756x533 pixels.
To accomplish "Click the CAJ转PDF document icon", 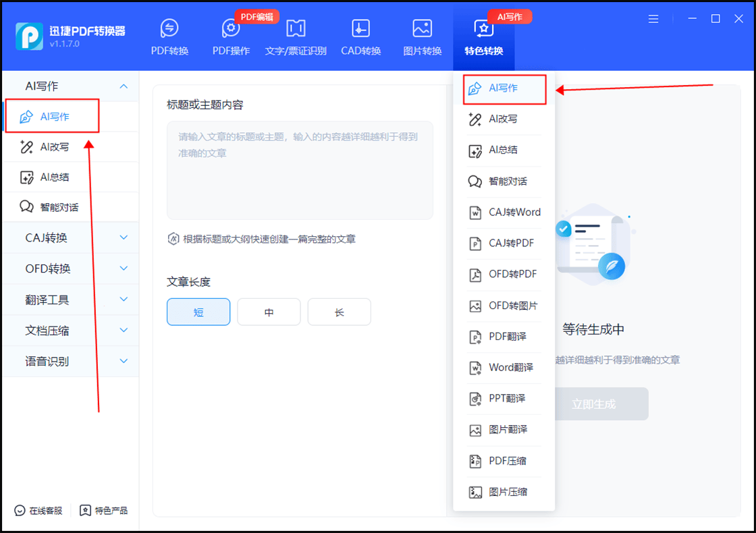I will click(x=475, y=244).
